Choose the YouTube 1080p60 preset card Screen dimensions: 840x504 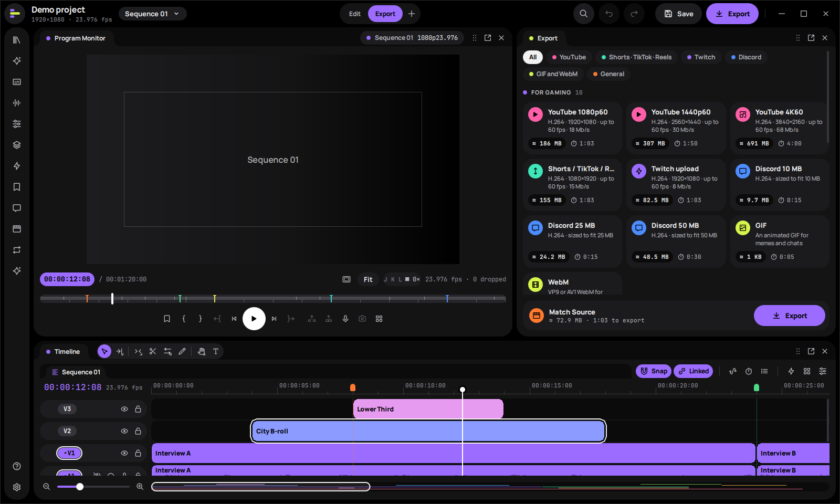pyautogui.click(x=573, y=128)
